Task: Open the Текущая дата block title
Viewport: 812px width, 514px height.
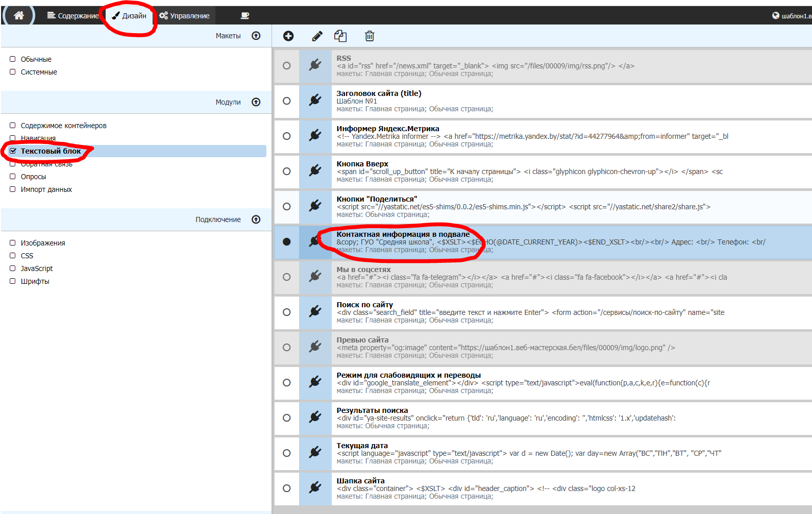Action: [362, 446]
